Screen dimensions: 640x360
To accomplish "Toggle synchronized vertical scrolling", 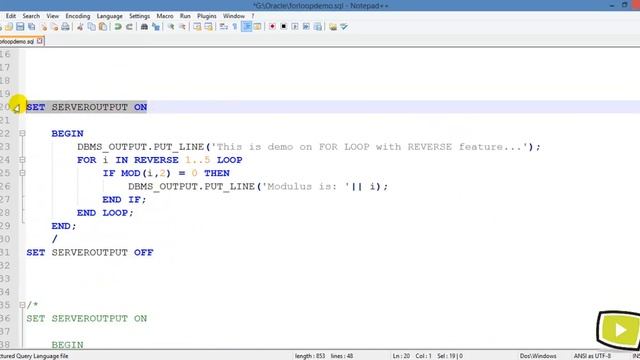I will coord(197,27).
